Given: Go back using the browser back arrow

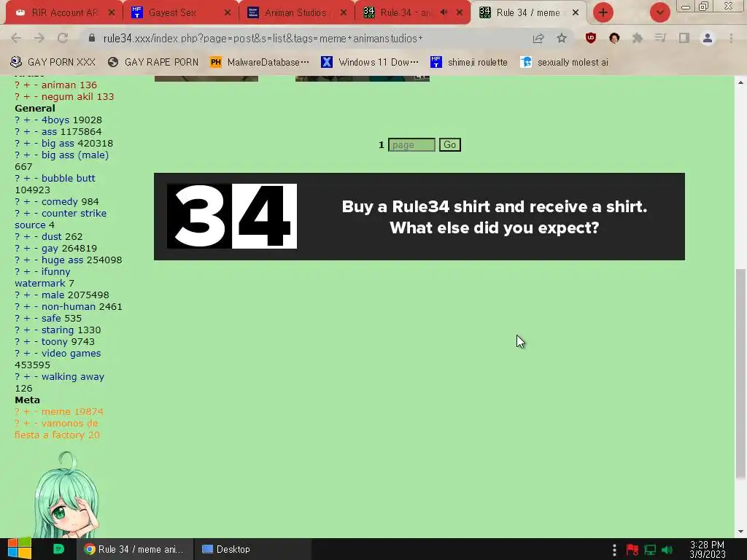Looking at the screenshot, I should (16, 38).
